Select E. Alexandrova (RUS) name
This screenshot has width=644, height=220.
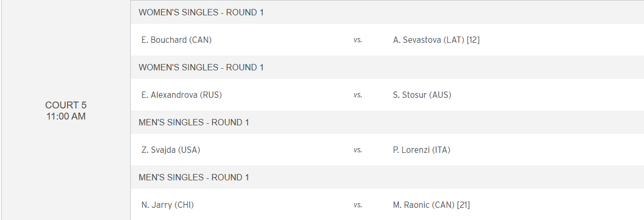pyautogui.click(x=182, y=95)
